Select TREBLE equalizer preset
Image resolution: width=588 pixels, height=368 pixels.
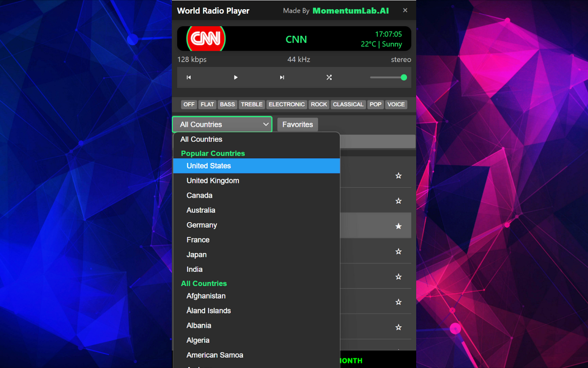pos(252,104)
